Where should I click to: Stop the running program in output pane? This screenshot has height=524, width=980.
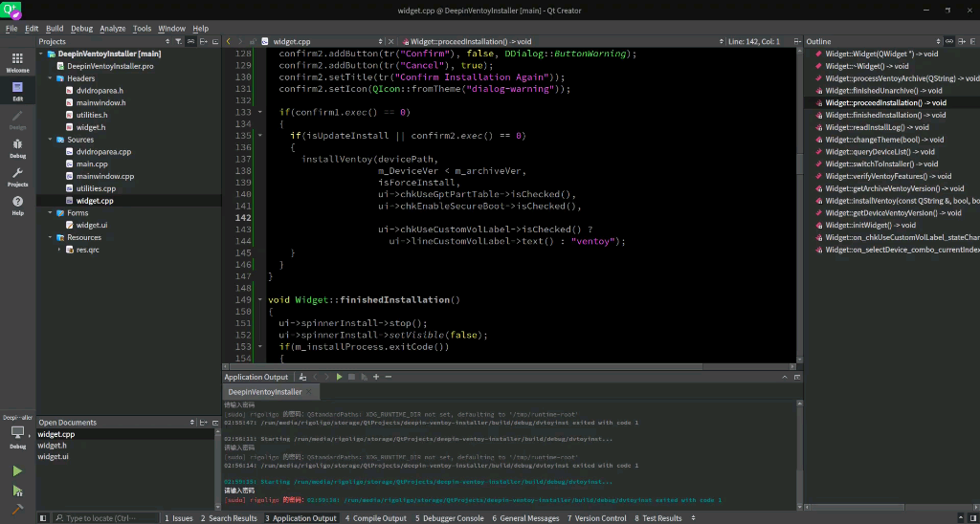352,377
